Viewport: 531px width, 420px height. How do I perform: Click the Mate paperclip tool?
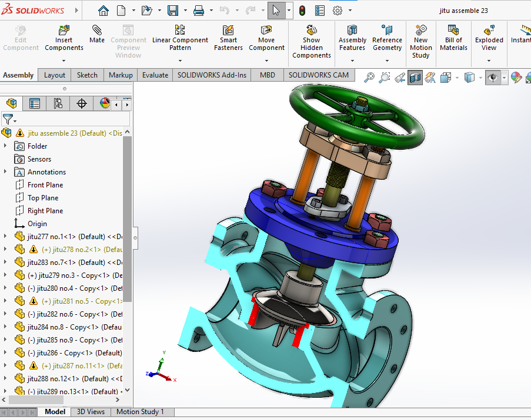[x=97, y=34]
